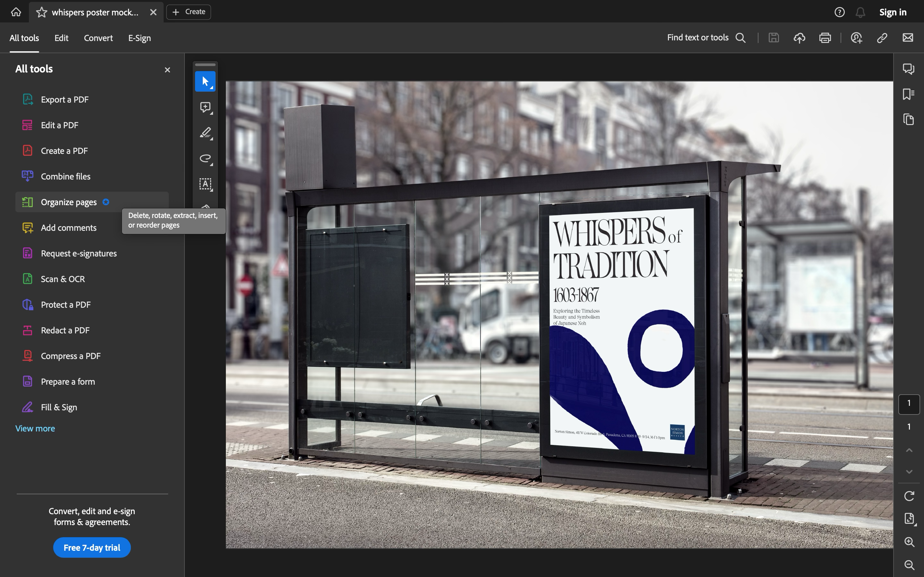The height and width of the screenshot is (577, 924).
Task: Select the text box tool
Action: 205,184
